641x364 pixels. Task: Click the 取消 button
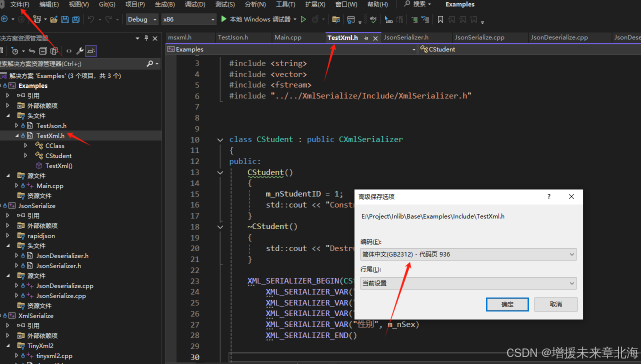click(x=556, y=304)
